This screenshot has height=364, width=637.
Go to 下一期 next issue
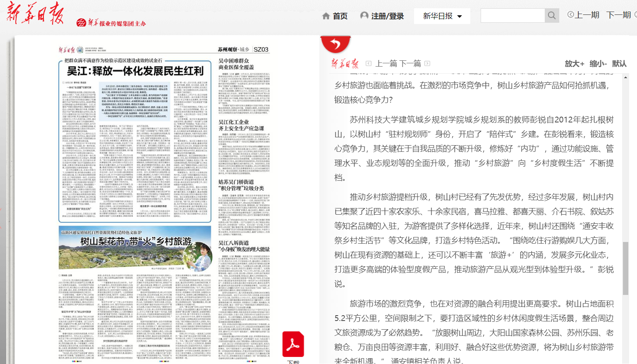(x=618, y=15)
